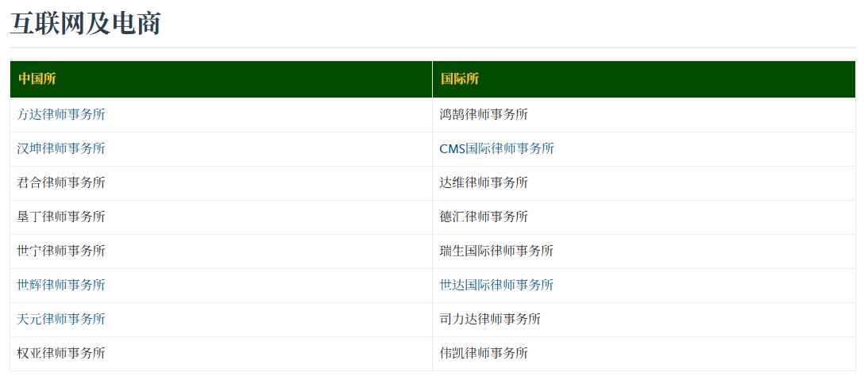The image size is (868, 380).
Task: Open the 方达律师事务所 link
Action: pos(61,114)
